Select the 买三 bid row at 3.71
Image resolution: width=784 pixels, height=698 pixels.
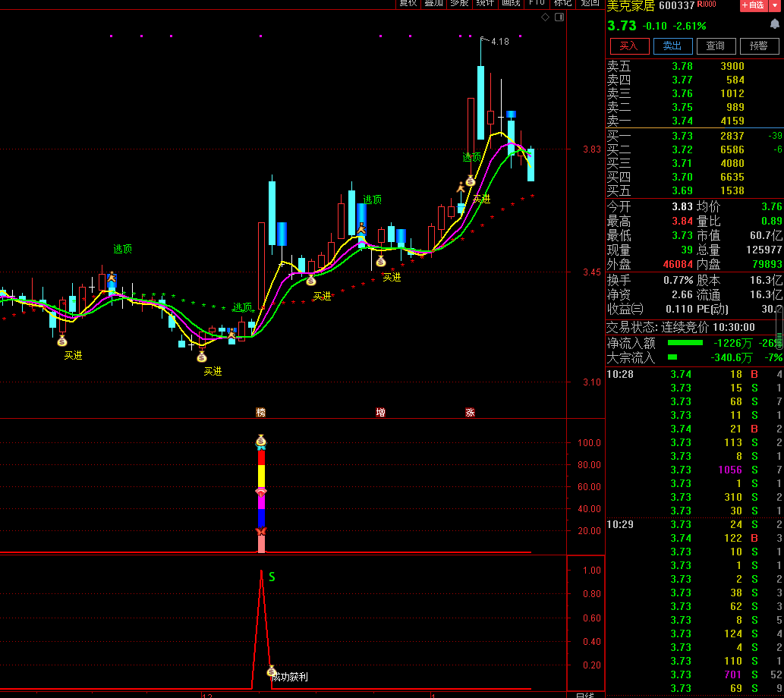coord(694,163)
